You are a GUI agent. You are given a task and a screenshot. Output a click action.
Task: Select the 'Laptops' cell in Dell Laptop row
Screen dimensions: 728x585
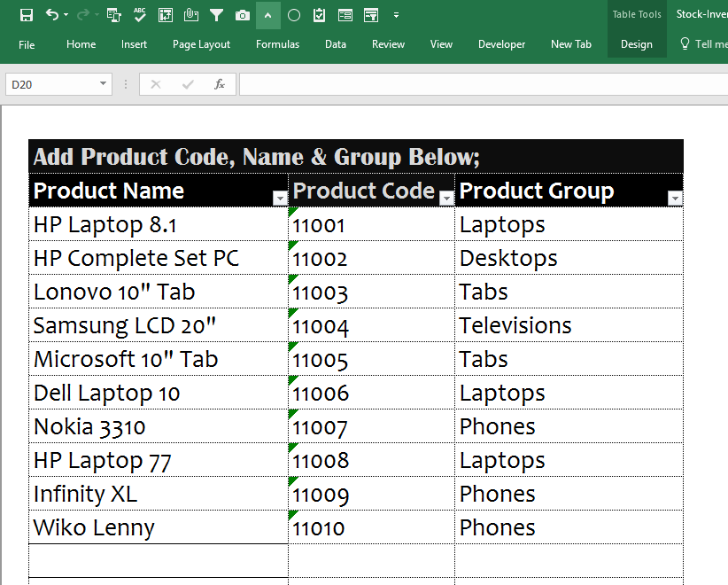(569, 393)
